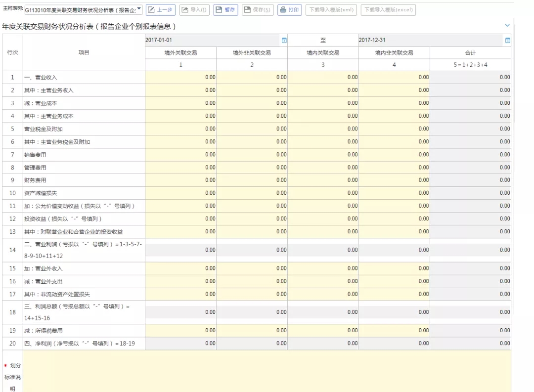Click the 暂存 temporary save button

pos(226,10)
